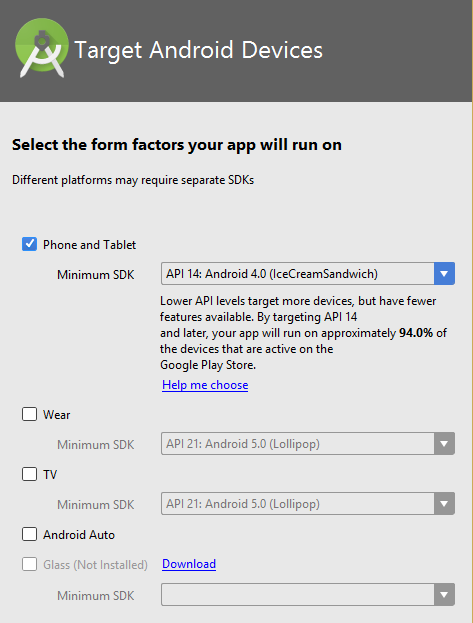
Task: Click the TV API 21 Lollipop combo box
Action: [308, 504]
